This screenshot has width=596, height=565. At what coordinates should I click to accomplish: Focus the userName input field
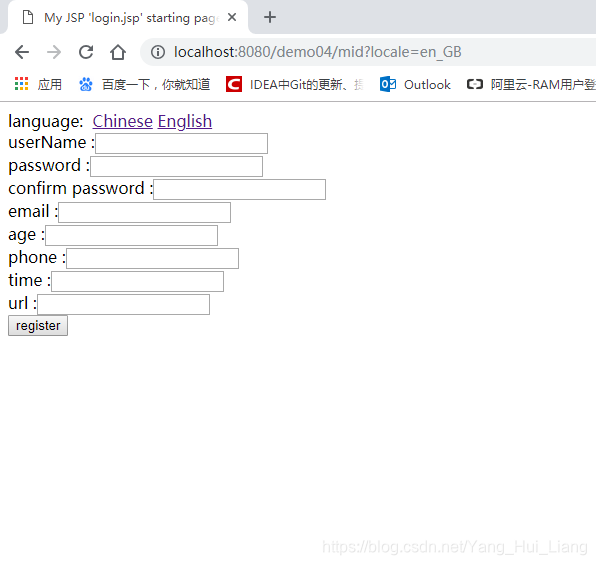[181, 143]
